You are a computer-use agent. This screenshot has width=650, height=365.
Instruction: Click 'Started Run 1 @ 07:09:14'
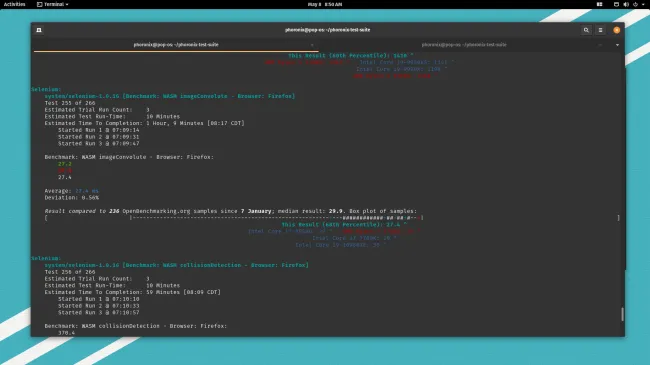point(98,130)
